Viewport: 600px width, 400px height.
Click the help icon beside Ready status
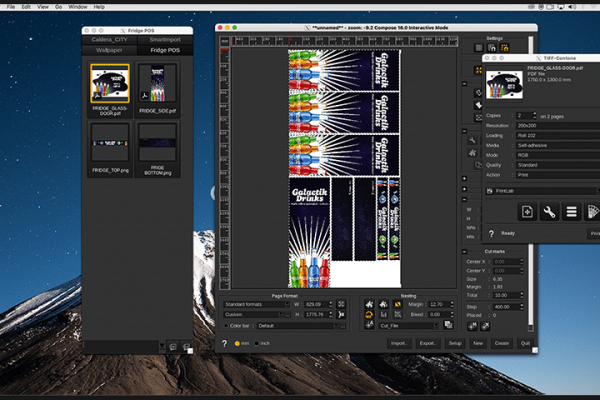click(492, 233)
